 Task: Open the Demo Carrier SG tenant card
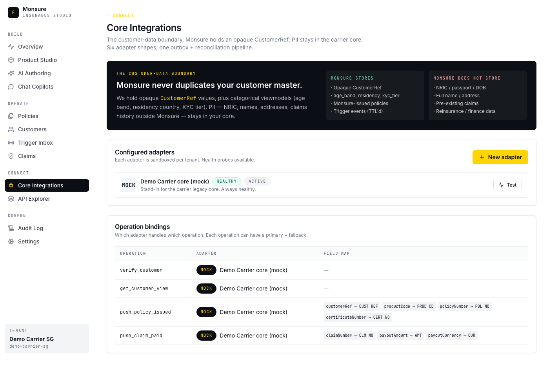(47, 338)
